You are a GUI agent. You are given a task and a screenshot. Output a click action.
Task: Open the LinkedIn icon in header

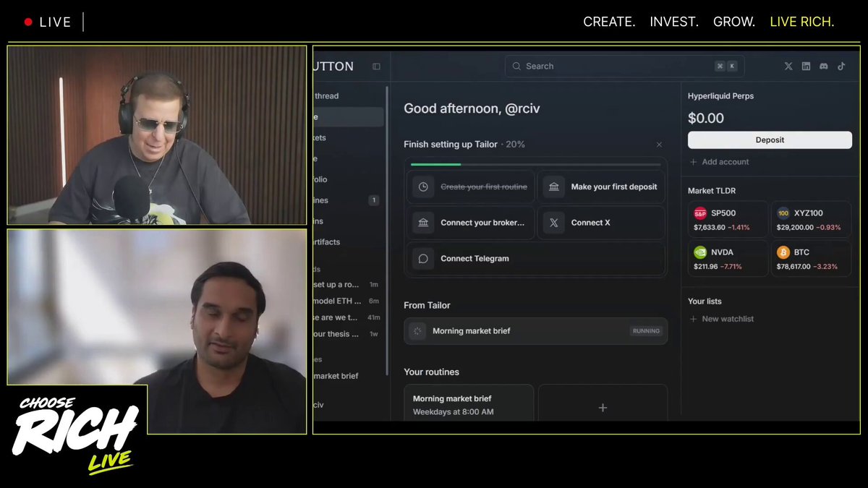pyautogui.click(x=807, y=66)
